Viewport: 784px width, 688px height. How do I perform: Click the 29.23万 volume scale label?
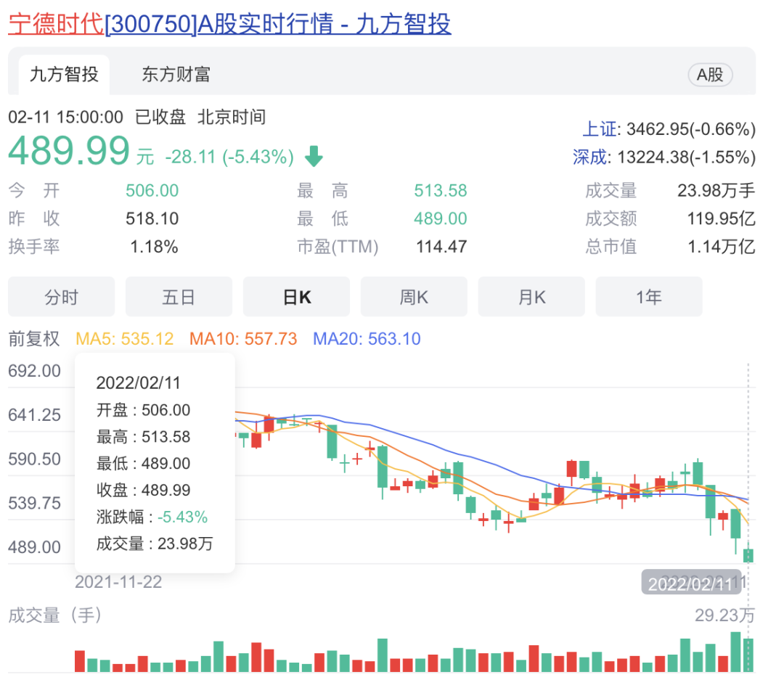coord(724,615)
